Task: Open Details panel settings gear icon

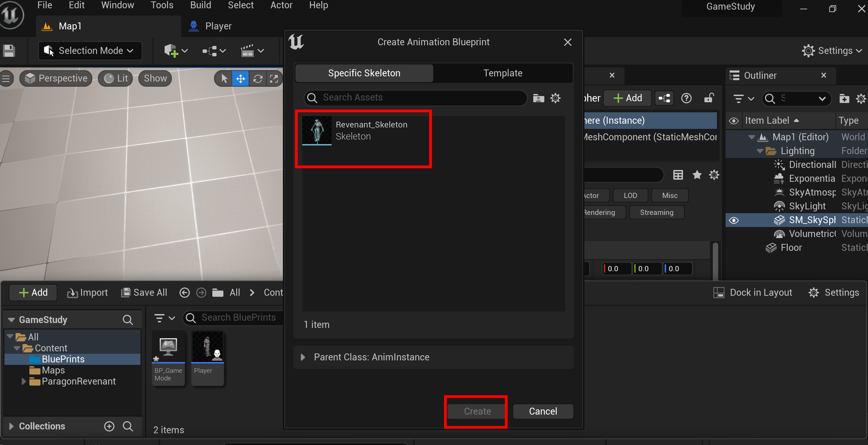Action: coord(714,175)
